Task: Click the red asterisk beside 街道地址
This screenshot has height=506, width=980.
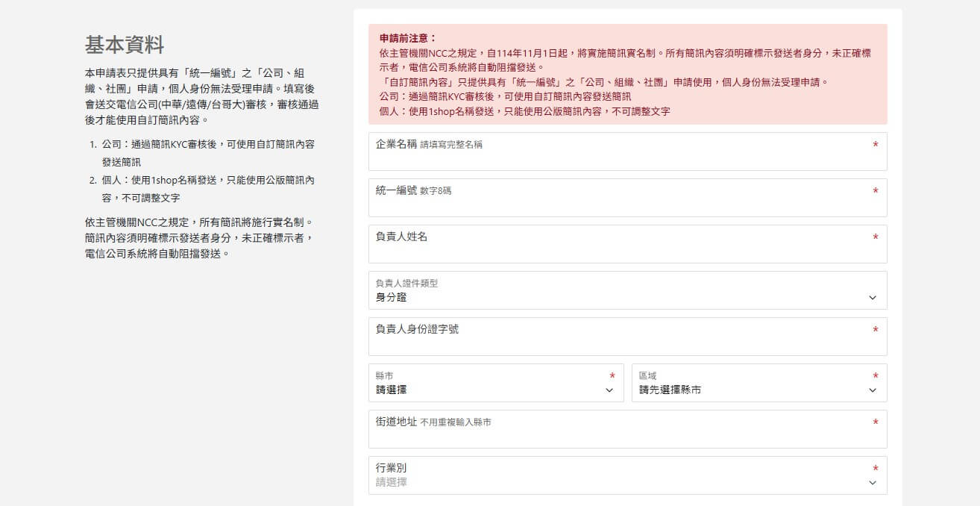Action: point(876,422)
